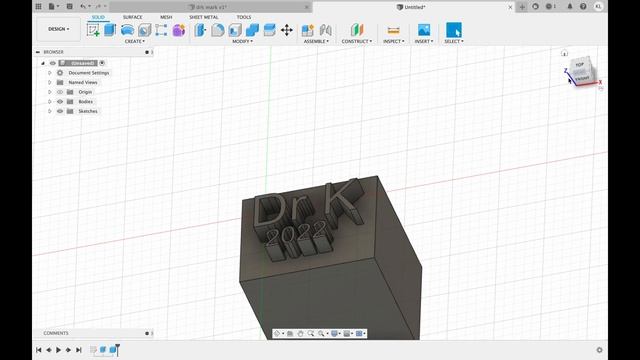Select the Joint tool
The image size is (640, 360).
point(325,30)
